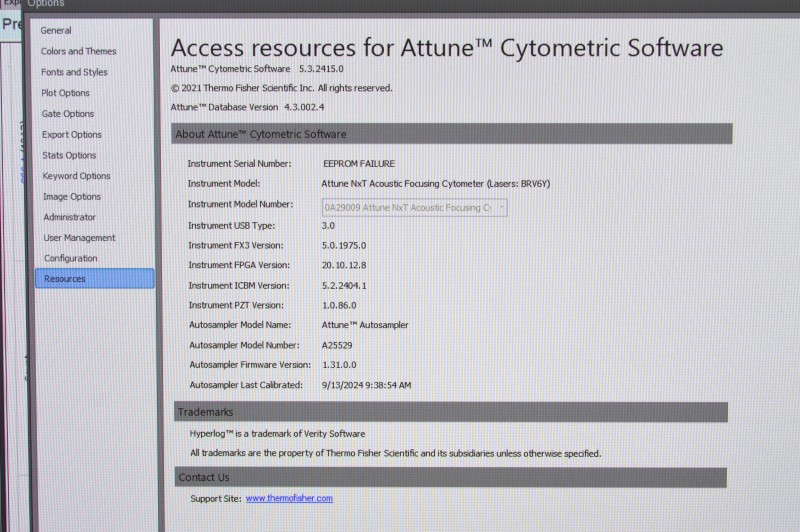
Task: Click FX3 Version value 5.0.1975.0
Action: 344,245
